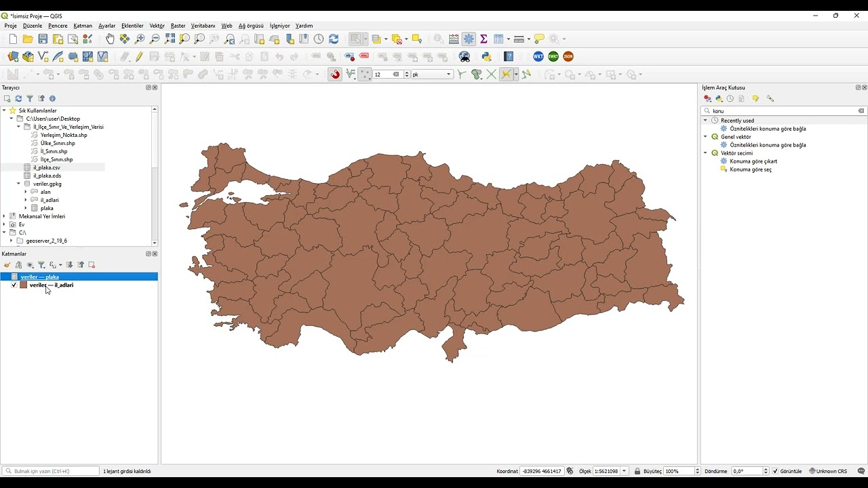This screenshot has height=488, width=868.
Task: Click the brown il_adlari layer color swatch
Action: click(23, 285)
